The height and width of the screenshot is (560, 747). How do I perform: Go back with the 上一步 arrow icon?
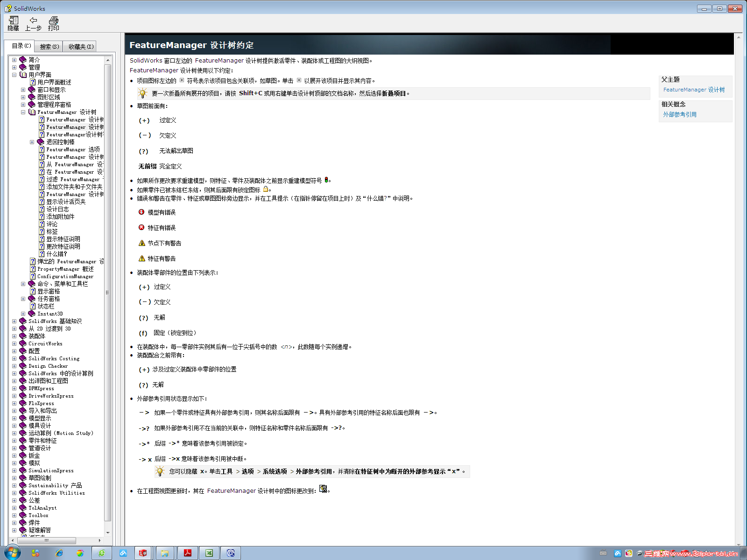(33, 20)
